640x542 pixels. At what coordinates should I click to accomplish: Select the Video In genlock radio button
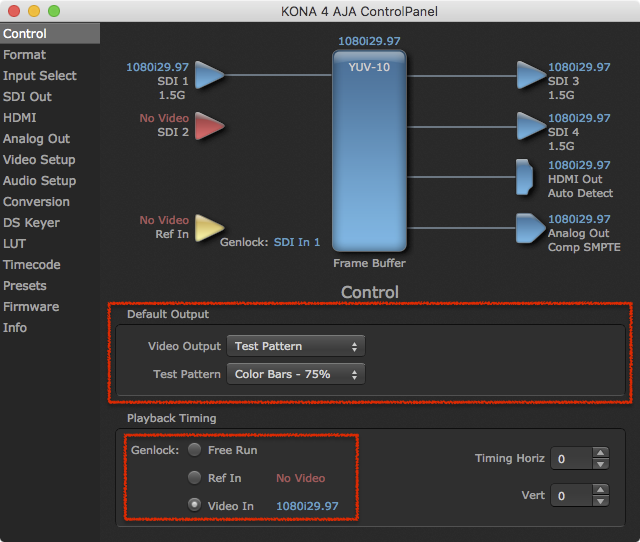pos(195,505)
